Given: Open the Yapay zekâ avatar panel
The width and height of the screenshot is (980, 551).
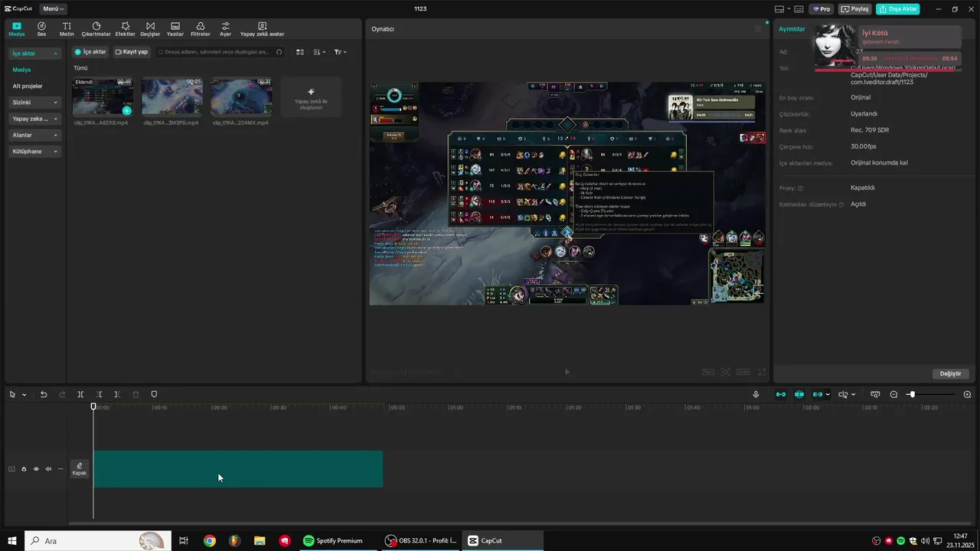Looking at the screenshot, I should 262,29.
